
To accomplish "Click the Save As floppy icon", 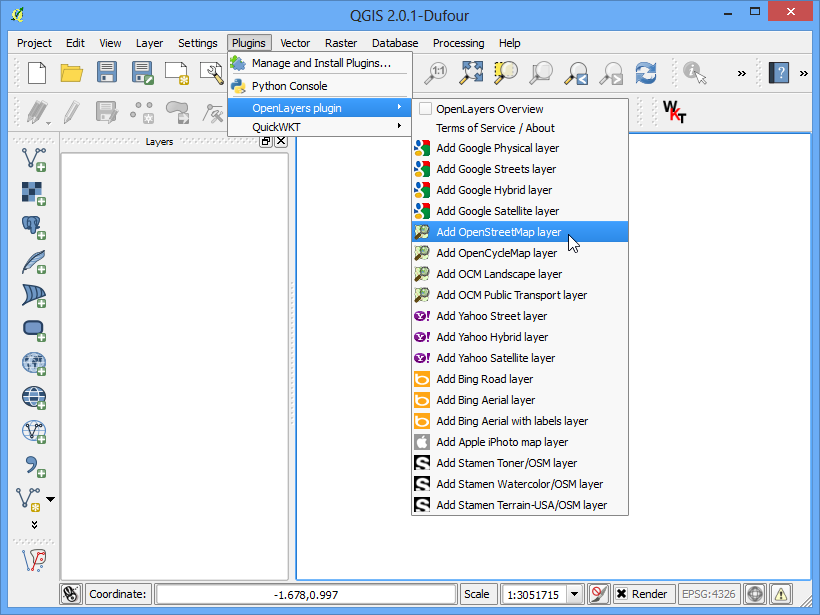I will tap(142, 73).
